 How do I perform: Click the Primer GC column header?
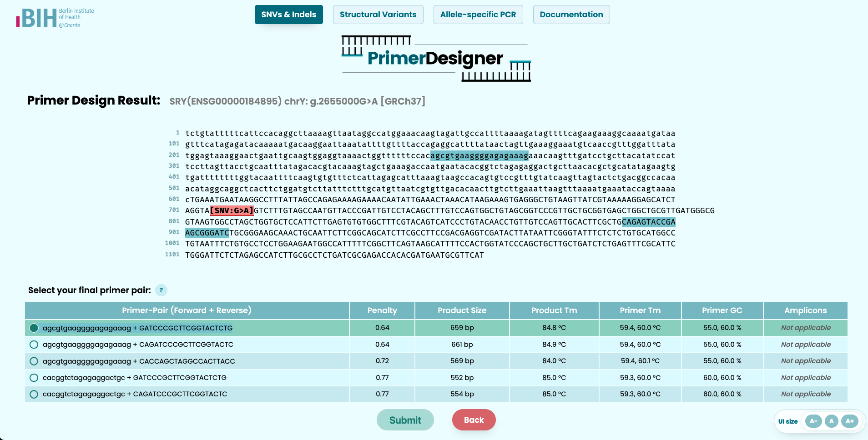[x=722, y=310]
